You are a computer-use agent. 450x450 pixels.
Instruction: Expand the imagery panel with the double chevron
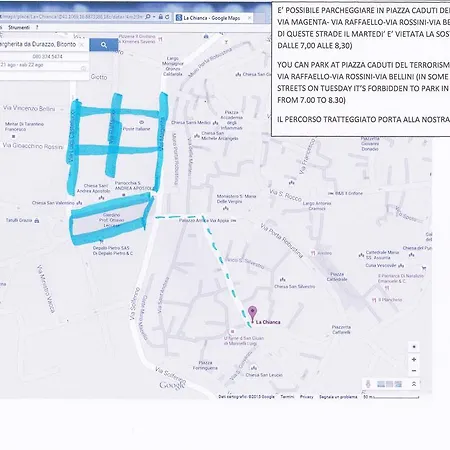click(x=414, y=384)
